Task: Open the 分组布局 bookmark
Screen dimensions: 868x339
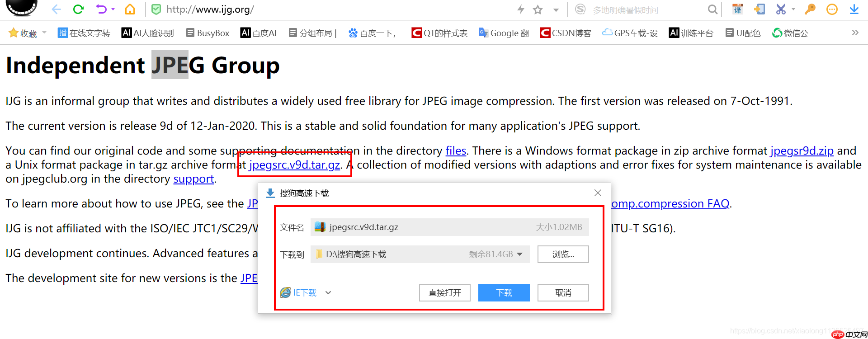Action: point(313,33)
